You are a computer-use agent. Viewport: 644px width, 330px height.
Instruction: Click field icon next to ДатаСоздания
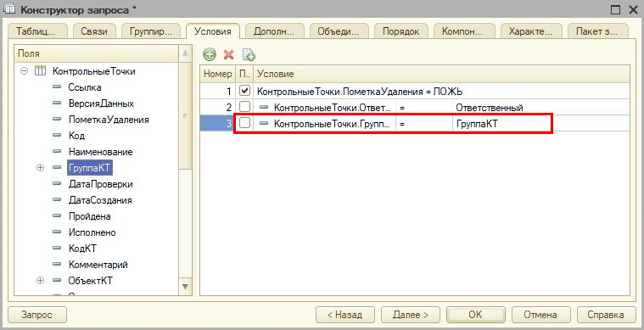(x=57, y=200)
